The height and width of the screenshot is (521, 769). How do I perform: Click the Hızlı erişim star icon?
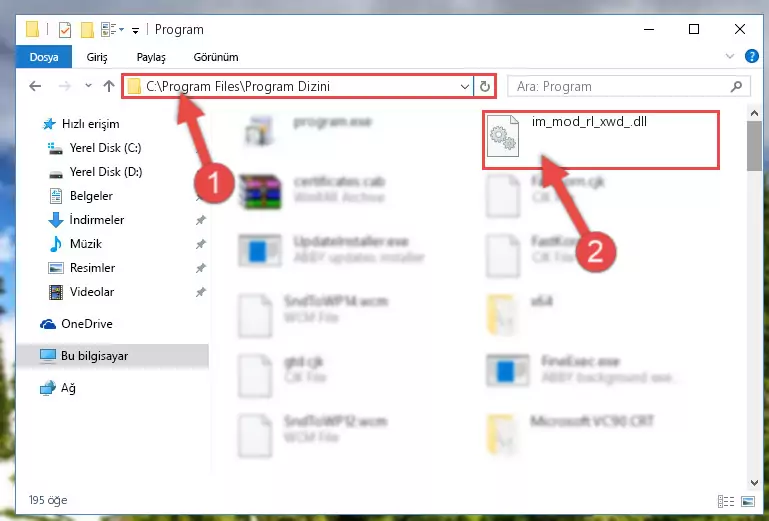[49, 124]
